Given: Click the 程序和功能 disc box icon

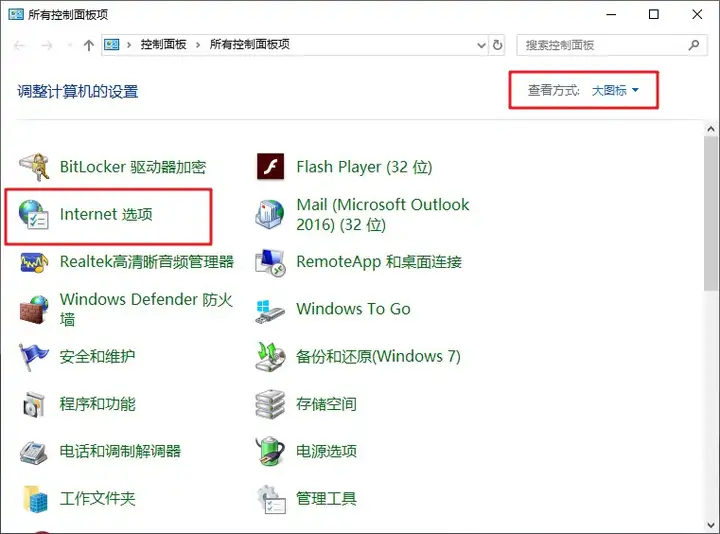Looking at the screenshot, I should click(34, 405).
